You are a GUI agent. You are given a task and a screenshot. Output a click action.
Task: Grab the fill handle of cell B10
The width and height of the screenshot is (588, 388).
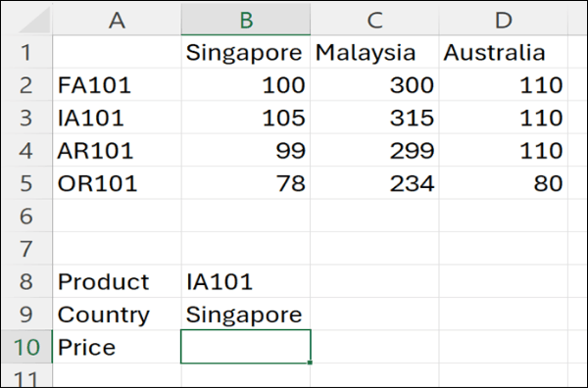(310, 363)
